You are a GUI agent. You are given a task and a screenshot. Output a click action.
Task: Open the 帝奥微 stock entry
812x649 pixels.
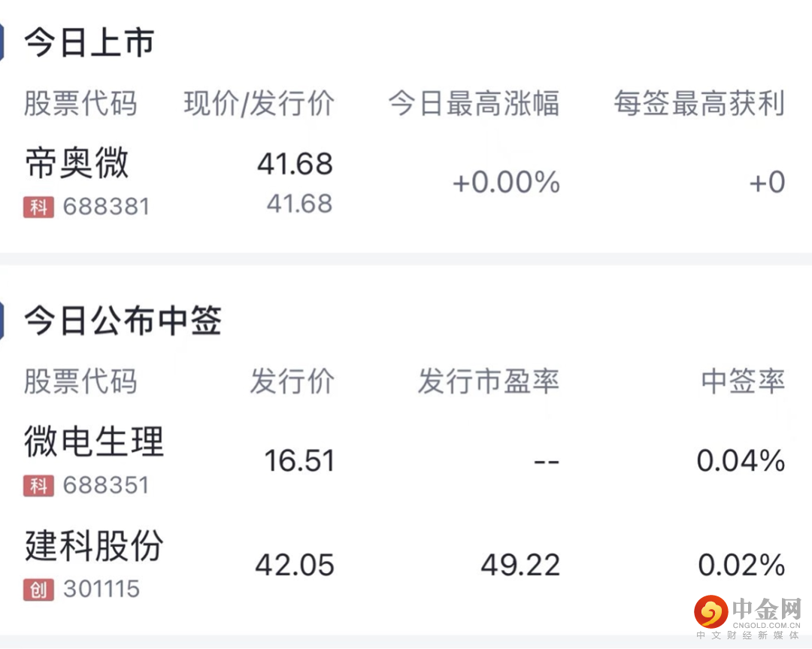click(x=77, y=164)
